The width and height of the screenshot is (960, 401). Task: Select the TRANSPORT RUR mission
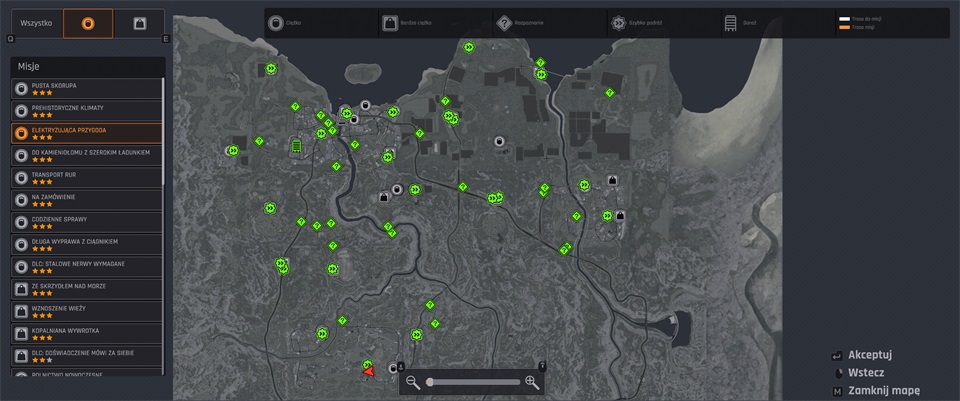(87, 178)
